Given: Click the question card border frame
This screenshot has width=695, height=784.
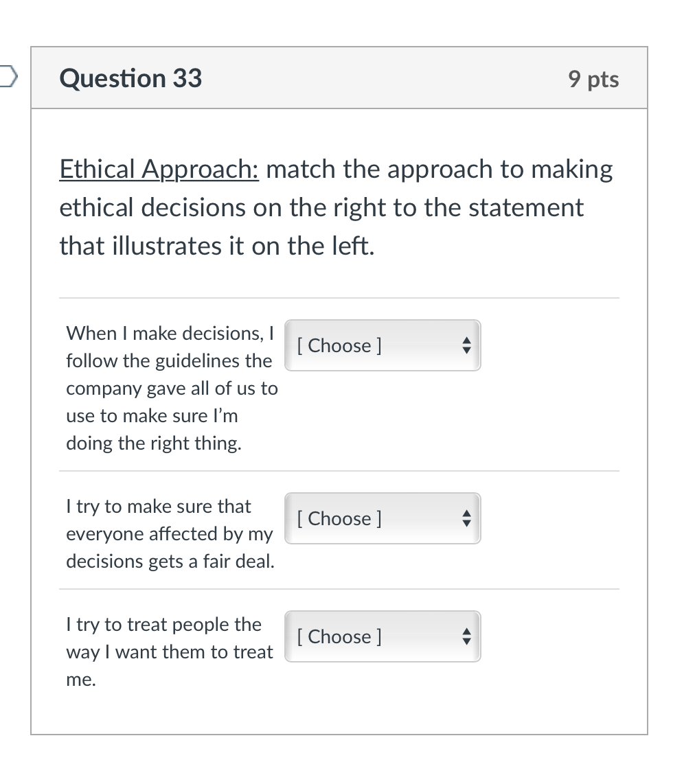Looking at the screenshot, I should point(32,412).
